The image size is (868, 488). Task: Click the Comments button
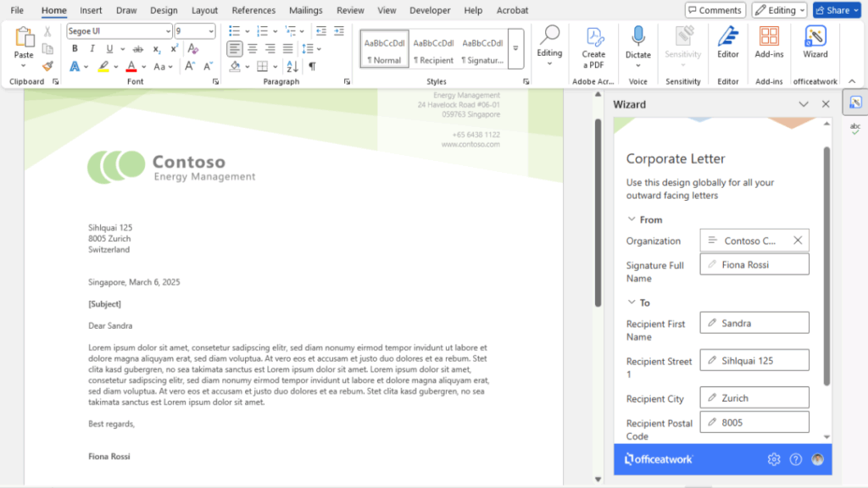(715, 10)
